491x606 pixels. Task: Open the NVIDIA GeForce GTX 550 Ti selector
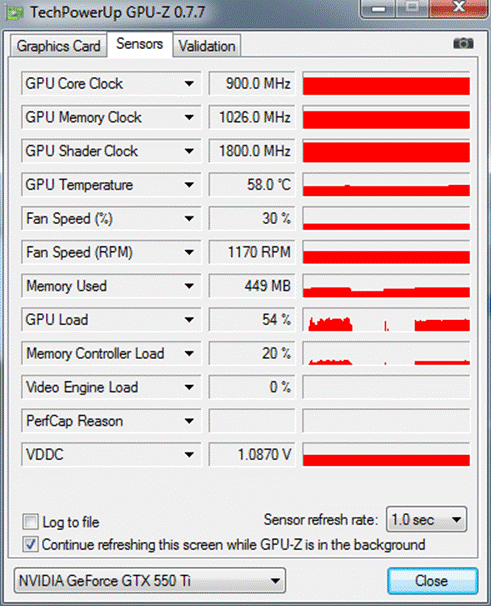(150, 580)
